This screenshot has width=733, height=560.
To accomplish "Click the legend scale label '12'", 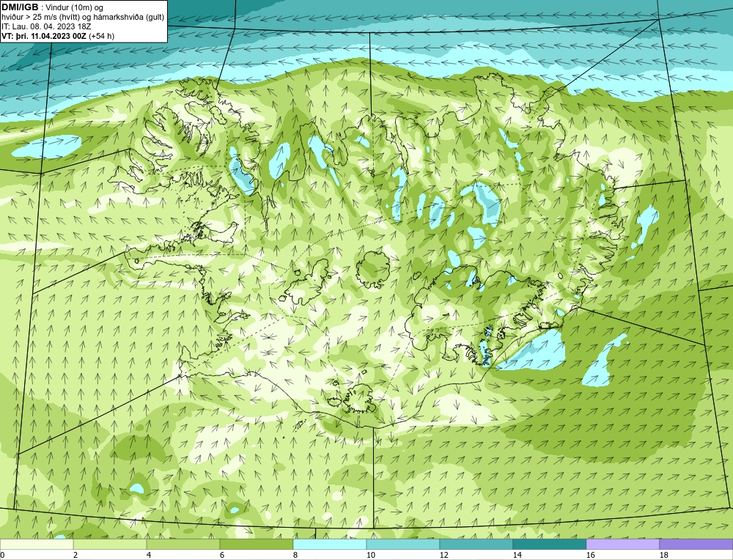I will click(x=443, y=555).
